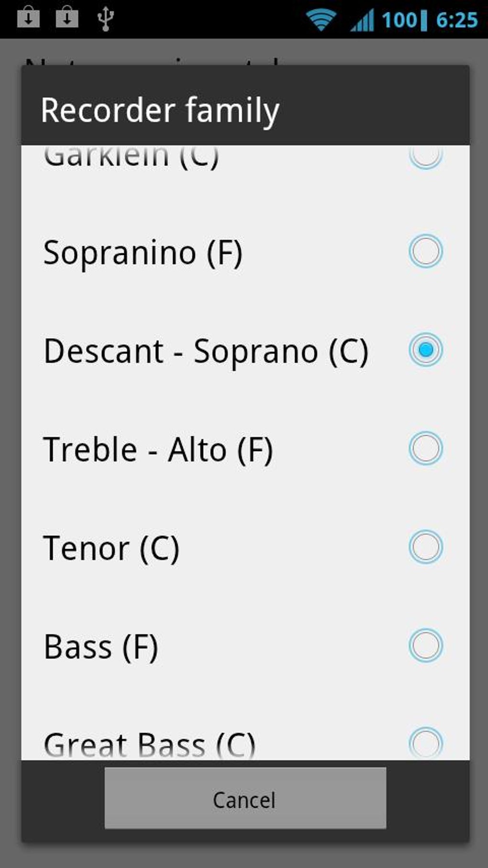Tap the Treble - Alto (F) list label
Screen dimensions: 488x868
(x=158, y=450)
